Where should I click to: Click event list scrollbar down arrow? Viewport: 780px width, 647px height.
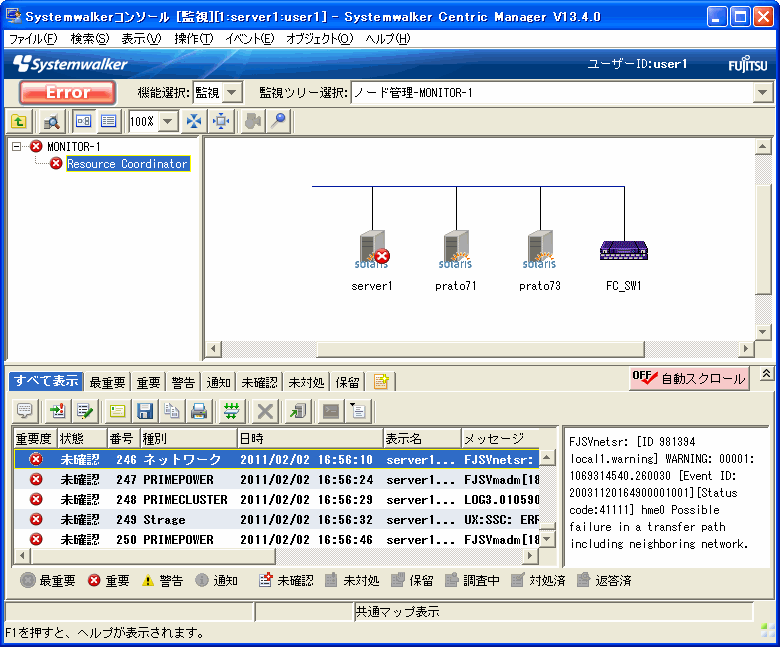[547, 539]
